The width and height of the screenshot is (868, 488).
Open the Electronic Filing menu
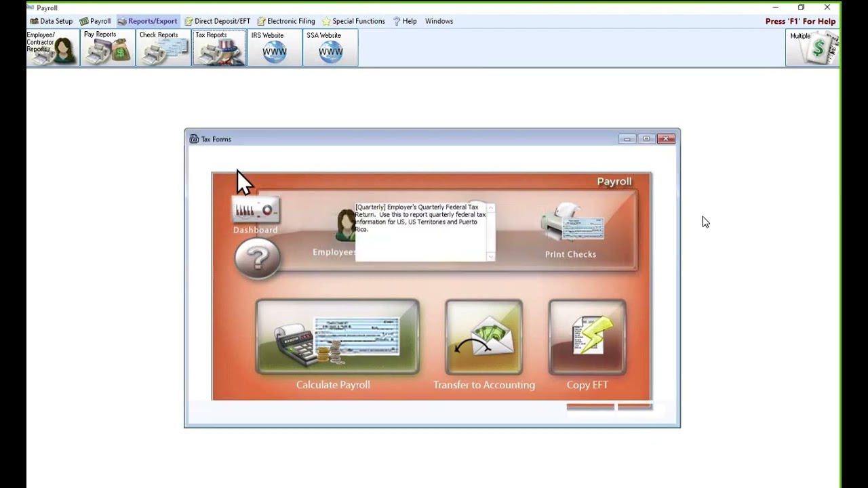pyautogui.click(x=285, y=21)
